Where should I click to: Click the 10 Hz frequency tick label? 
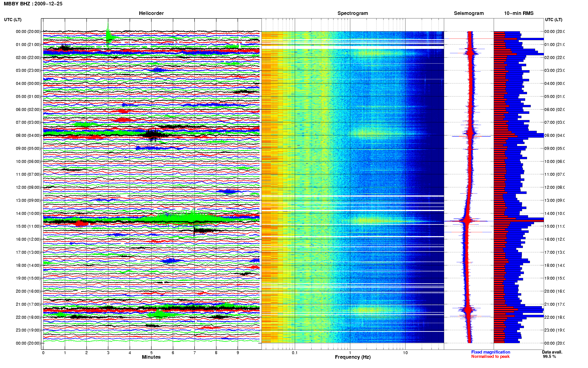(x=405, y=353)
